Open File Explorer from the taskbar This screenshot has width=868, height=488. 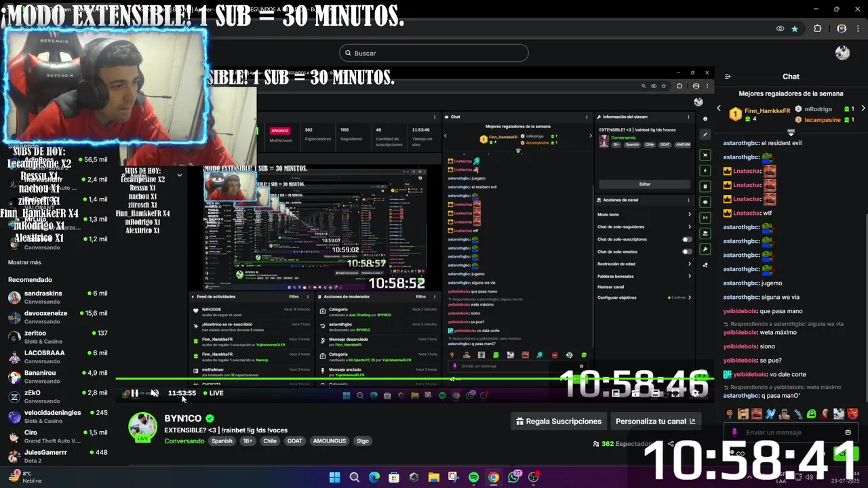pyautogui.click(x=433, y=477)
